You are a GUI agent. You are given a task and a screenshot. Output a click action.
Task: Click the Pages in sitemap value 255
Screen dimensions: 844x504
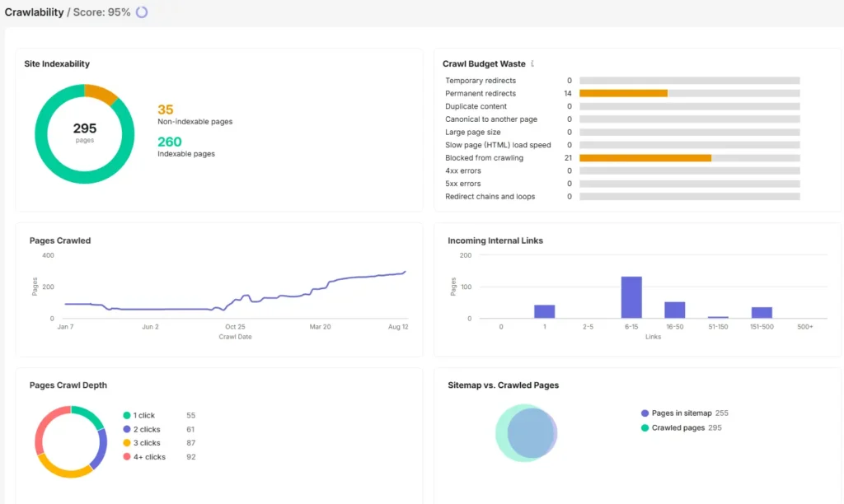tap(721, 413)
